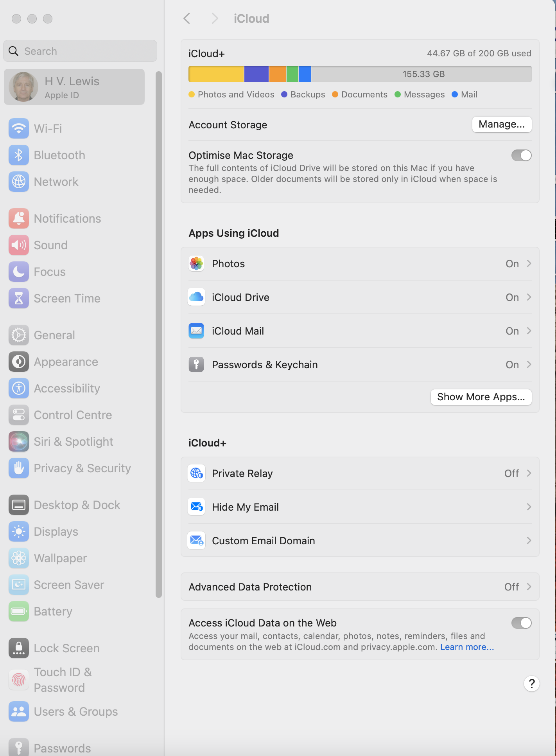Open Privacy & Security hand icon

pyautogui.click(x=19, y=468)
